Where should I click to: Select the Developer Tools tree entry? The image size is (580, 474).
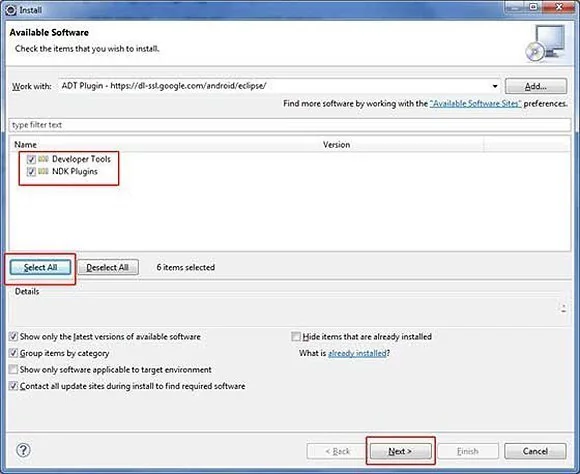[x=81, y=159]
